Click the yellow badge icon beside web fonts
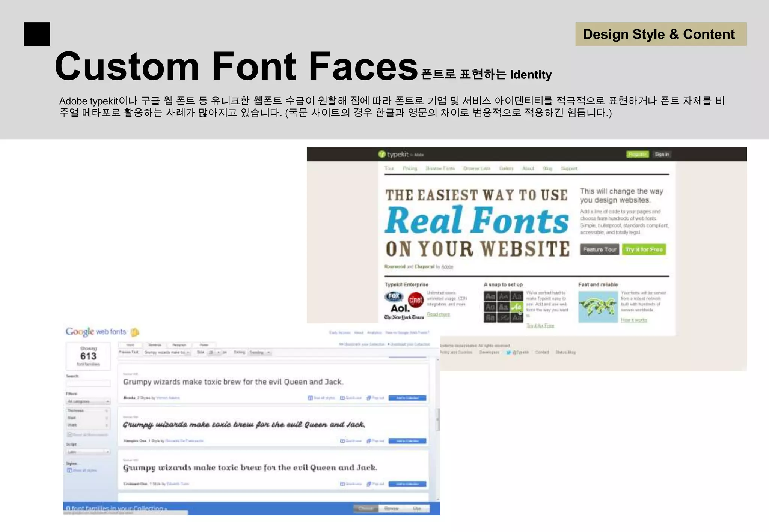This screenshot has width=769, height=532. pos(134,332)
